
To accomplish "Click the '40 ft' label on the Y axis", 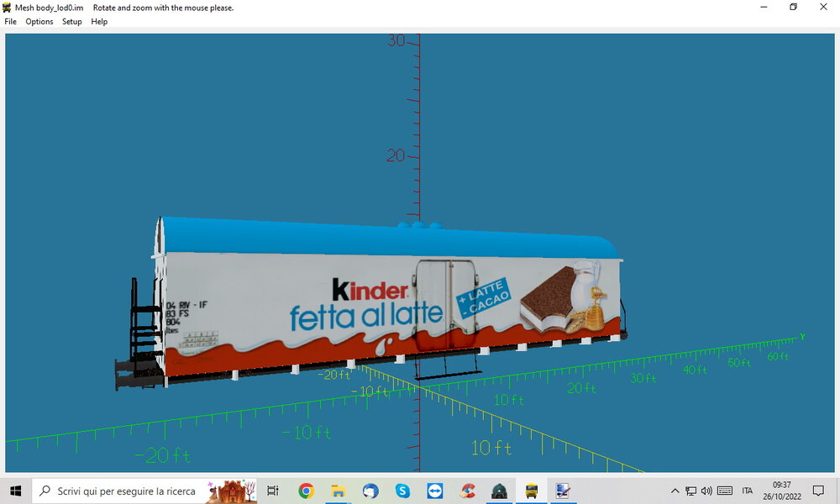I will 695,370.
